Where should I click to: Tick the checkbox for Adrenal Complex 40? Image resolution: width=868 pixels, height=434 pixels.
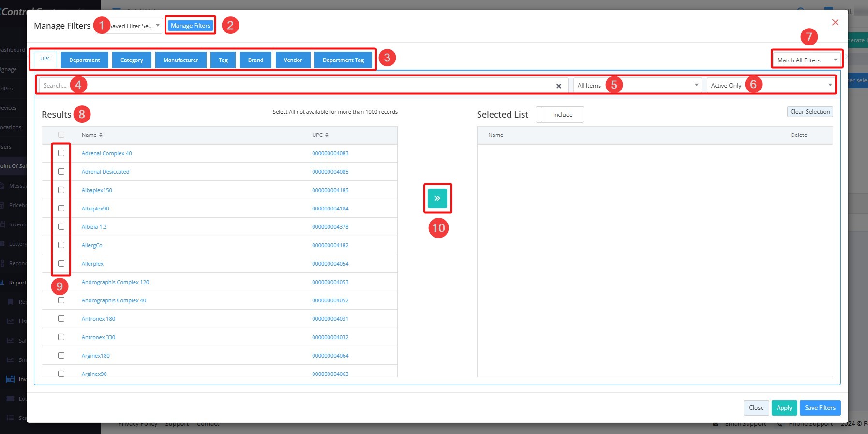point(61,153)
